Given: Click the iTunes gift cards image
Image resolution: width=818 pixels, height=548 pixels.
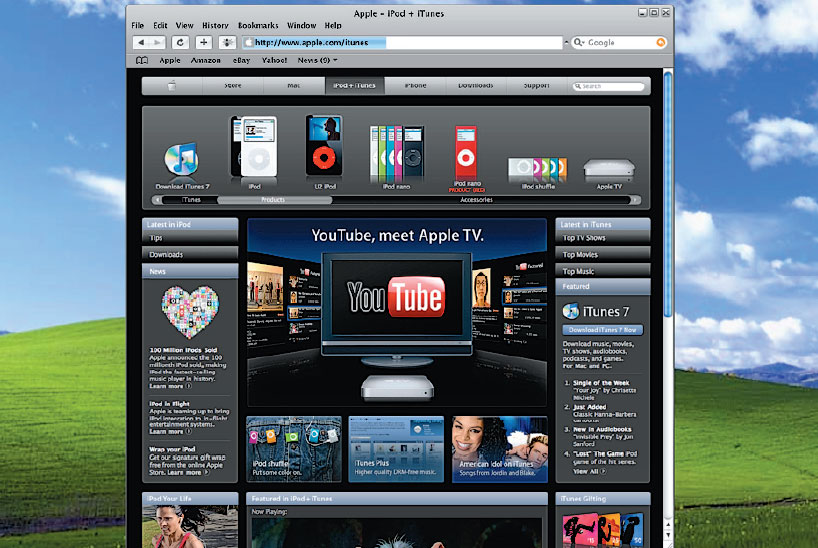Looking at the screenshot, I should tap(603, 529).
